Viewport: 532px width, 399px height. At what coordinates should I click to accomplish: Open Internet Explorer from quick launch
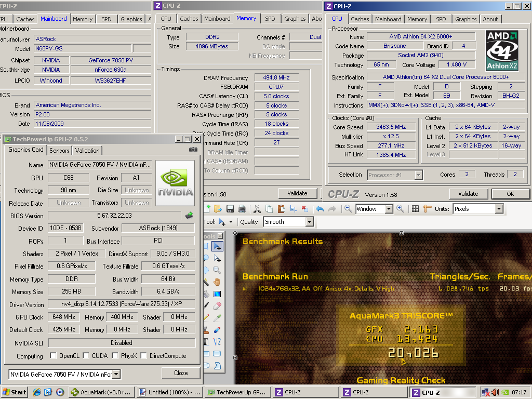coord(37,392)
